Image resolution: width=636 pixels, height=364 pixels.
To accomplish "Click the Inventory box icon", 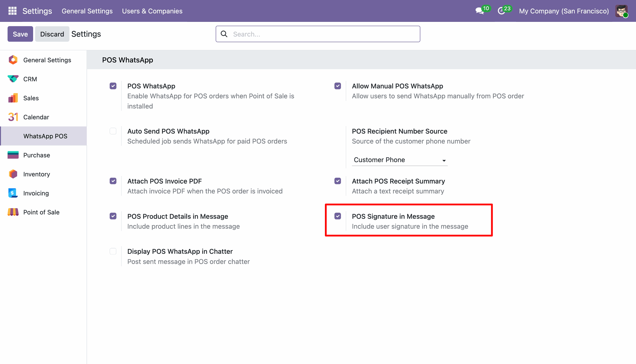I will tap(13, 174).
